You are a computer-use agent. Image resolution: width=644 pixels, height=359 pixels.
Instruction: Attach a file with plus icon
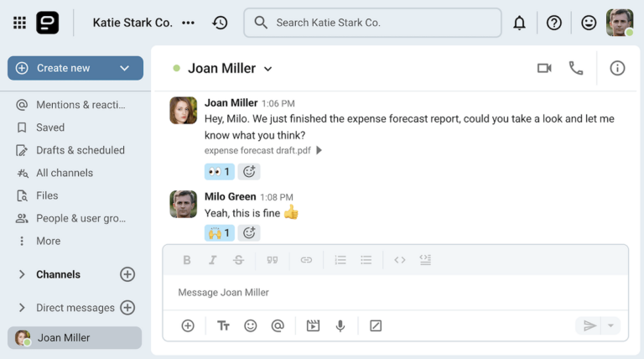(x=188, y=325)
